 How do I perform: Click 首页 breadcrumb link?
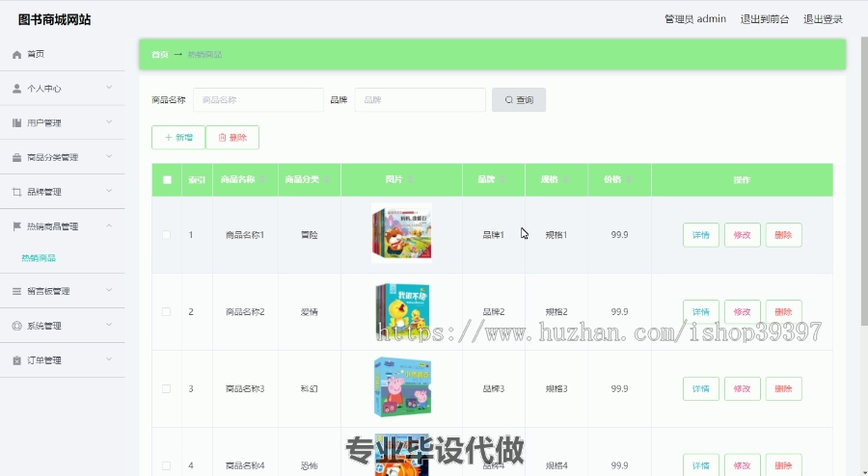click(160, 54)
